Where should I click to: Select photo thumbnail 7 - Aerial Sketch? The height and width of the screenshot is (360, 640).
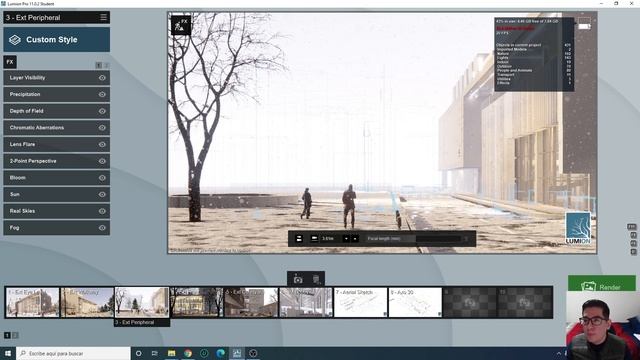click(361, 302)
